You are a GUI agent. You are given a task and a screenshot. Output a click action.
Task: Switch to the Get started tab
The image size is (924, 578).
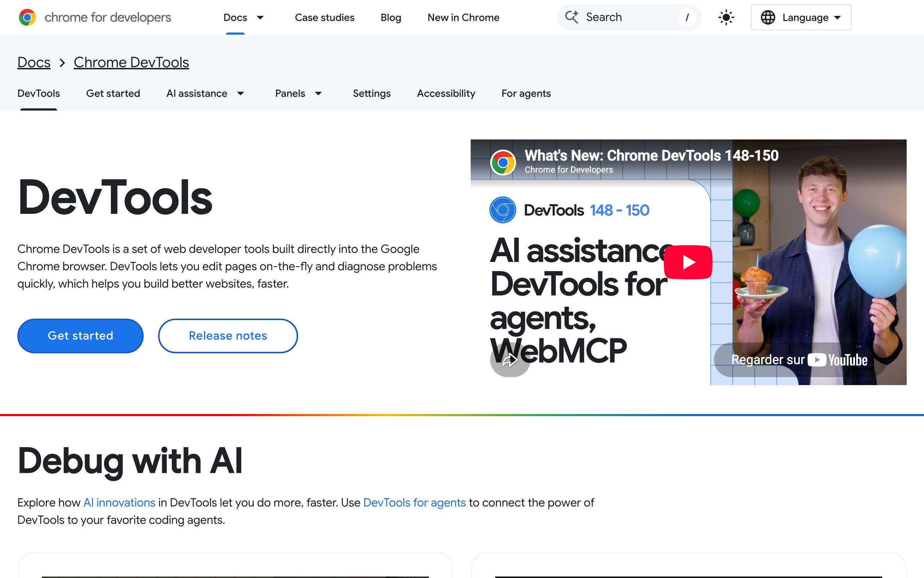[x=113, y=94]
